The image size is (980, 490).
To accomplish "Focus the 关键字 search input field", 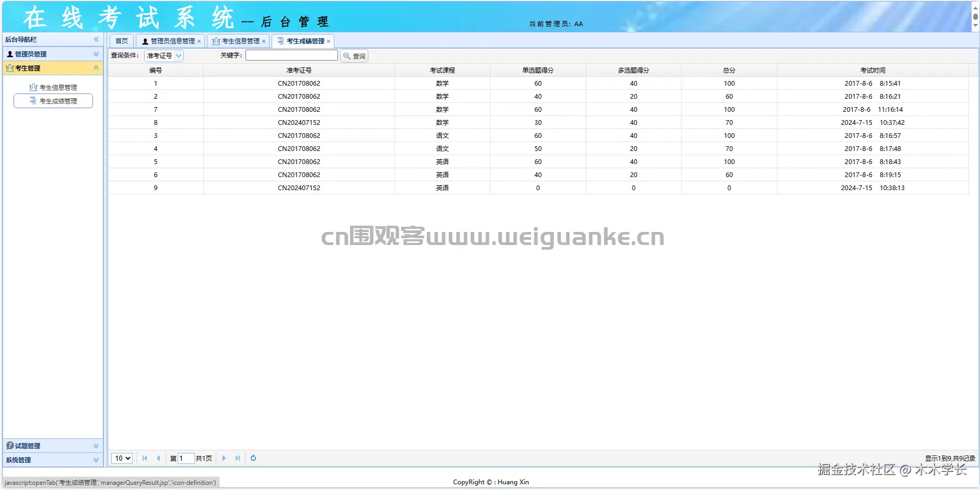I will [291, 55].
